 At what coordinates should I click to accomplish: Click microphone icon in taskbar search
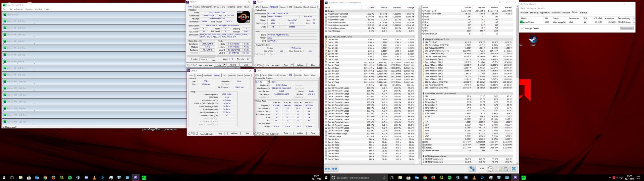(x=384, y=178)
